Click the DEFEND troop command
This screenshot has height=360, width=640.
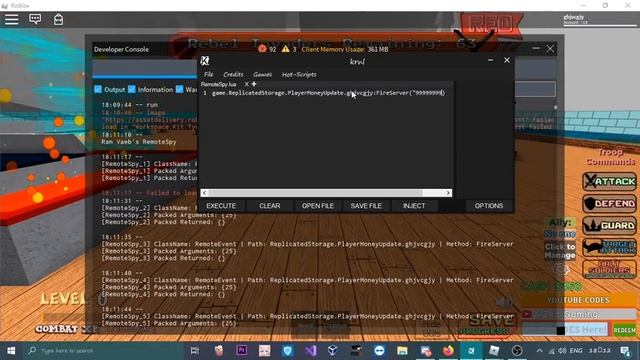(609, 203)
